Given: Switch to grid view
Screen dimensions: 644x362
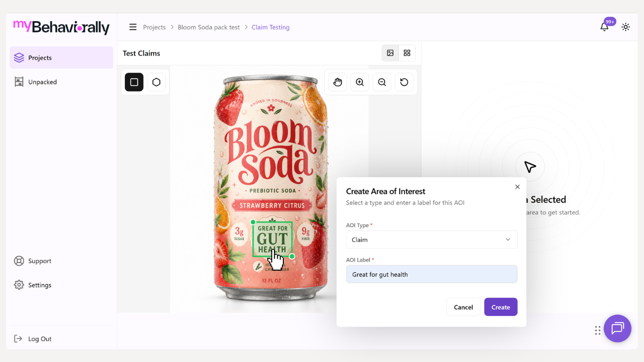Looking at the screenshot, I should pos(407,53).
